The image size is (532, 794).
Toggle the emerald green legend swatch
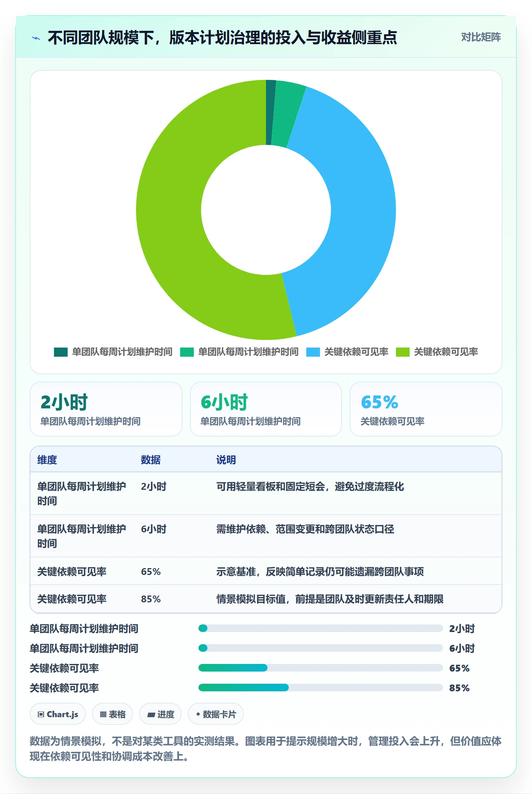click(x=187, y=352)
